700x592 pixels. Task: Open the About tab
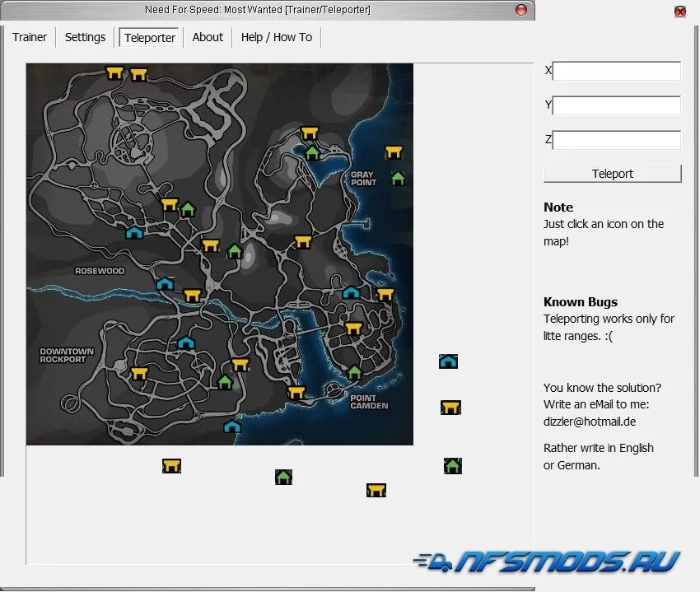[208, 37]
